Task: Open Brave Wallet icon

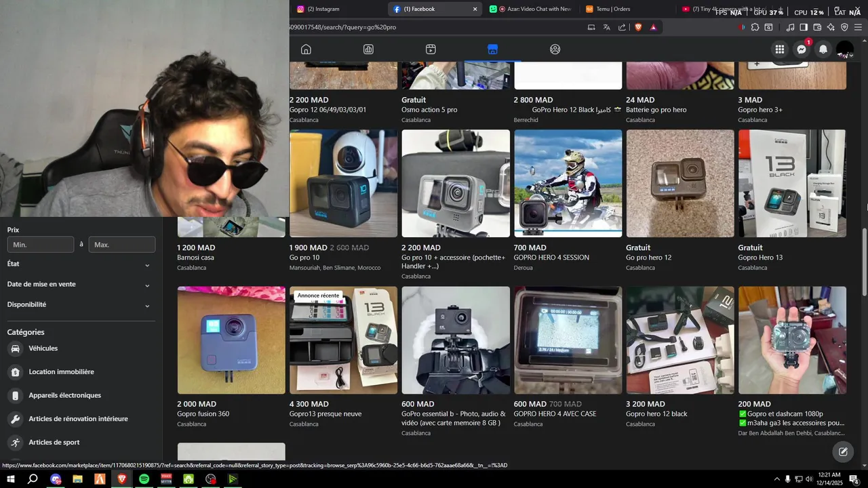Action: pyautogui.click(x=817, y=27)
